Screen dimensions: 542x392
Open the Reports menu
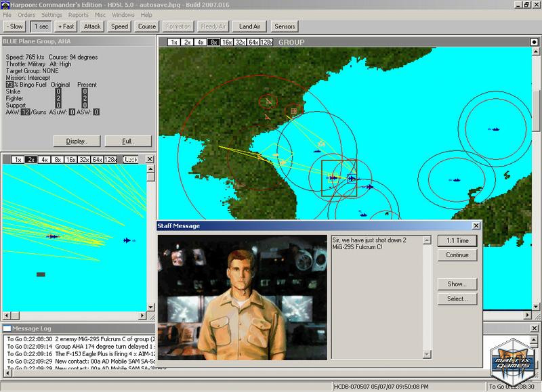click(79, 15)
